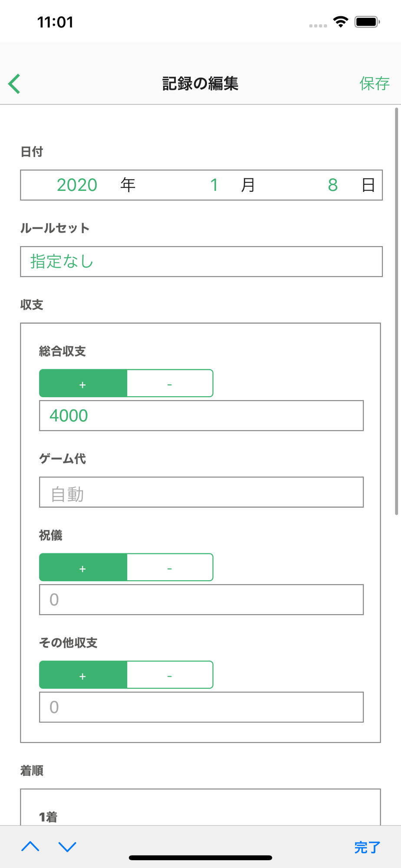Jump to next field with down chevron
This screenshot has height=868, width=401.
coord(67,846)
